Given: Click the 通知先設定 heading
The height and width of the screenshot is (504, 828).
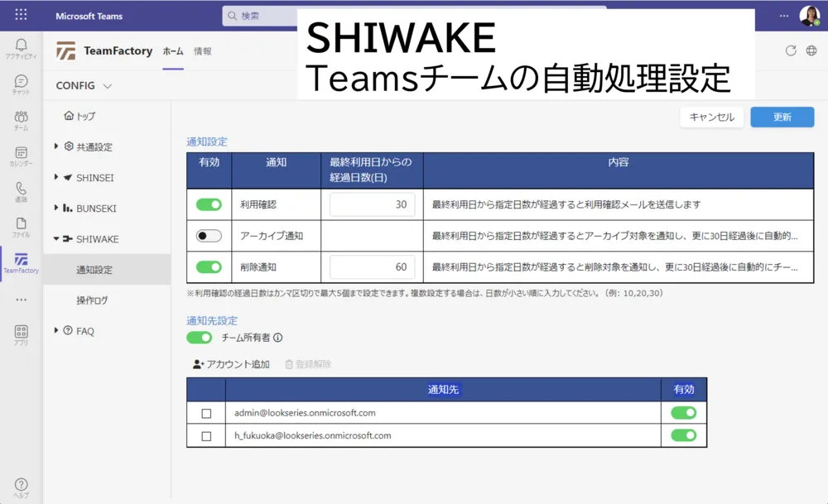Looking at the screenshot, I should [x=212, y=320].
